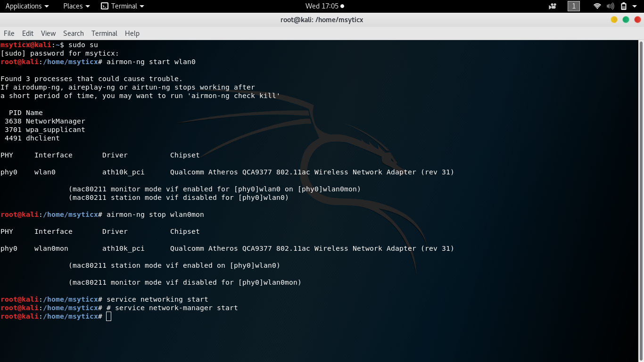The height and width of the screenshot is (362, 644).
Task: Open the Search menu
Action: tap(73, 33)
